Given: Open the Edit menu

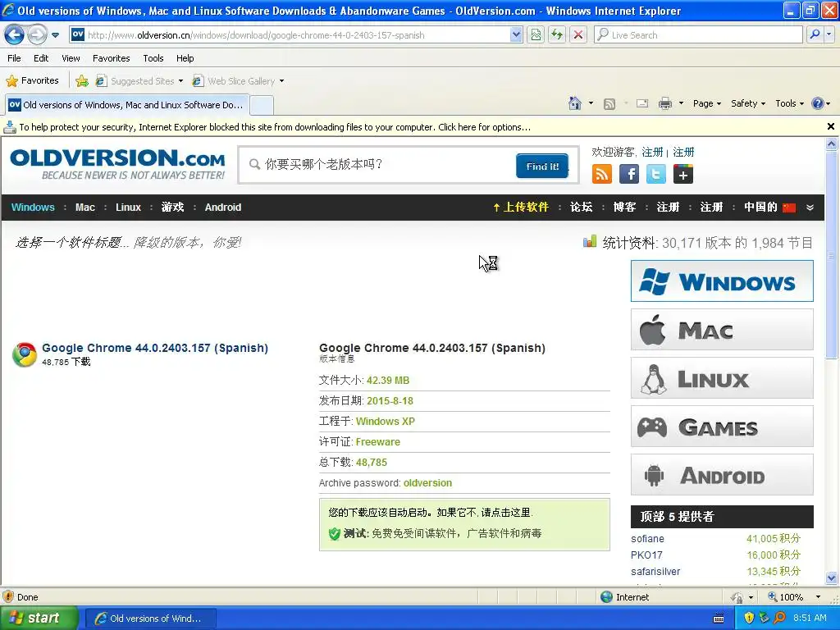Looking at the screenshot, I should tap(41, 58).
